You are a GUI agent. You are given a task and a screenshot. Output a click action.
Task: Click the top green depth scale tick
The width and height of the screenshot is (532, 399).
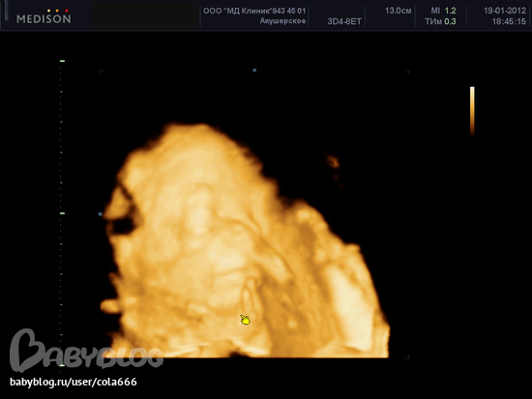pyautogui.click(x=62, y=61)
